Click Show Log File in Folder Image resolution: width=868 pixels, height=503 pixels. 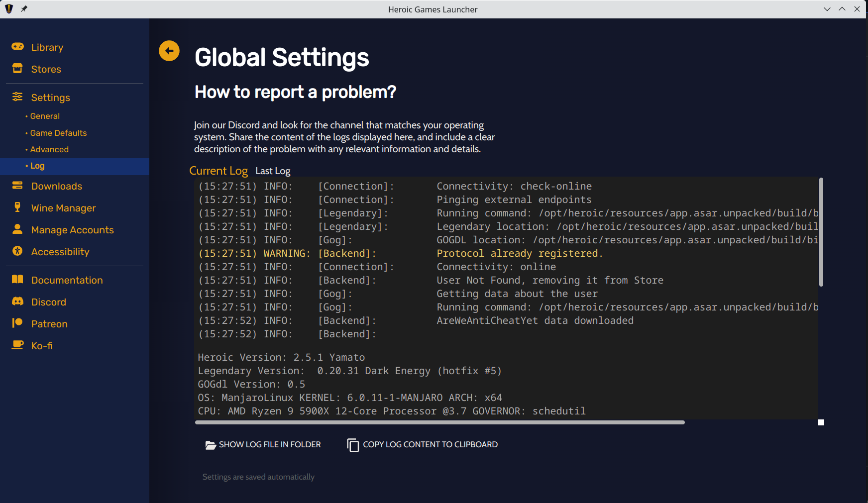tap(263, 445)
